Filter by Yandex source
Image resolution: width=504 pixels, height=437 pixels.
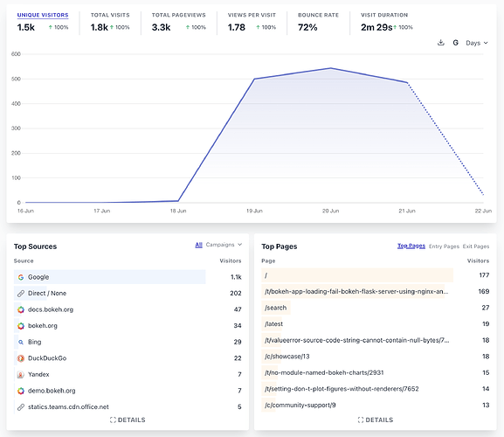[x=128, y=374]
